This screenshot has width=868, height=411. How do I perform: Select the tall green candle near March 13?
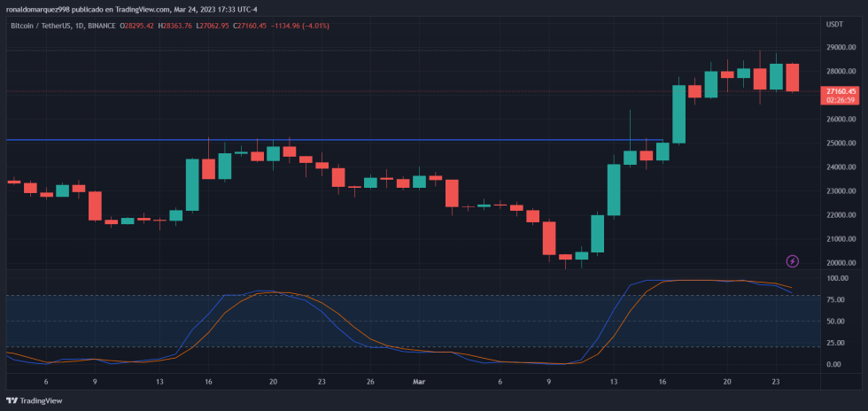[x=613, y=190]
